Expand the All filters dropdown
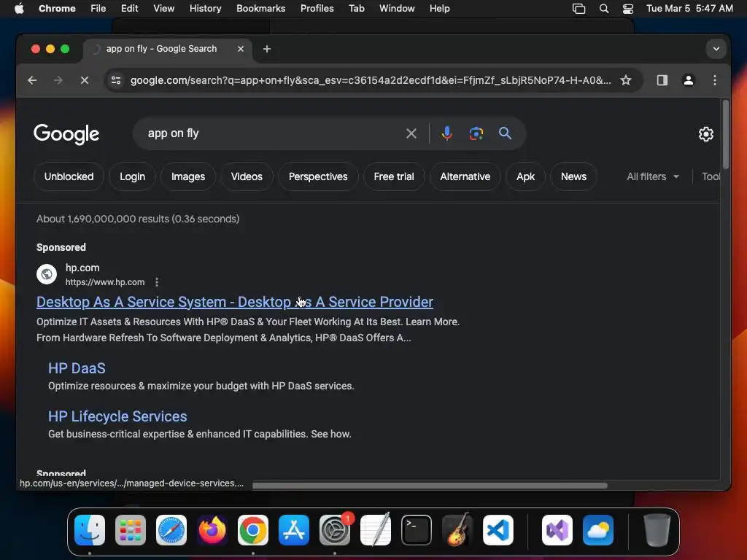The height and width of the screenshot is (560, 747). coord(653,176)
